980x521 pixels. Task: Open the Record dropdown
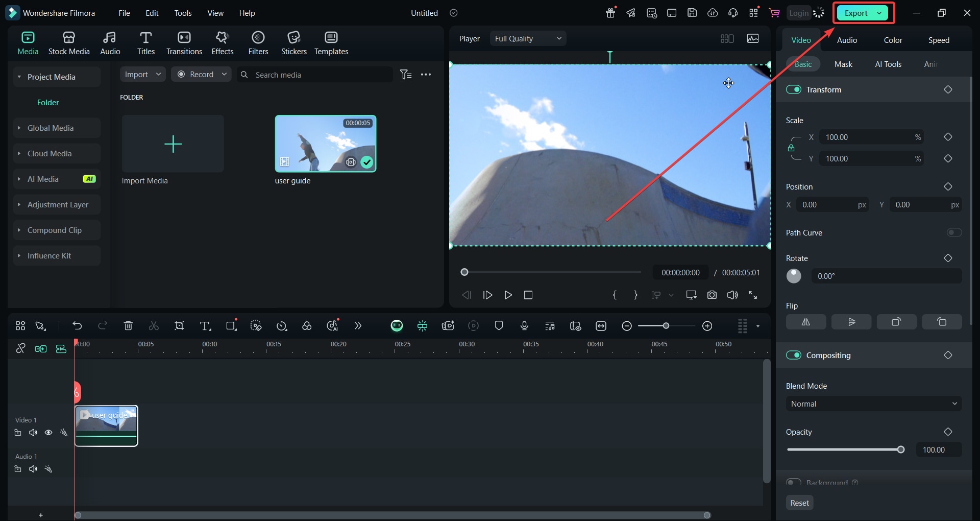click(201, 75)
